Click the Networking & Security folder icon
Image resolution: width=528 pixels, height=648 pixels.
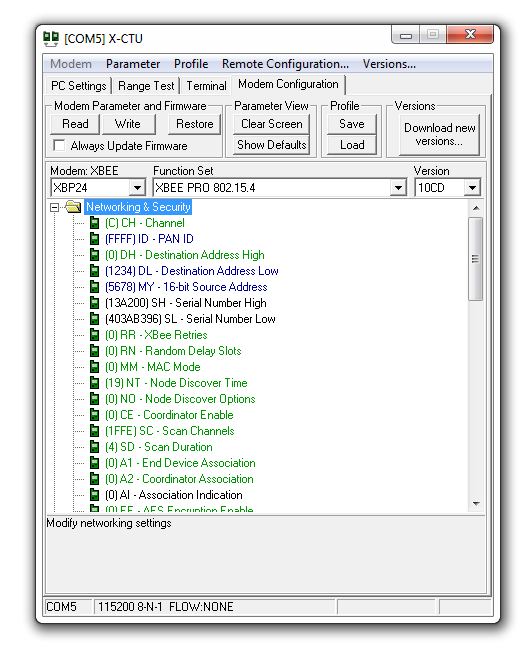click(x=73, y=207)
